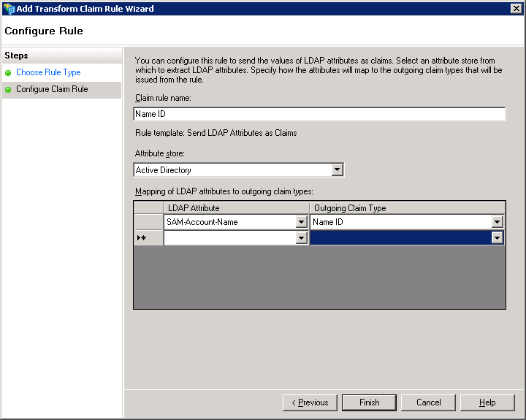Screen dimensions: 526x420
Task: Click the LDAP Attribute column header
Action: (236, 208)
